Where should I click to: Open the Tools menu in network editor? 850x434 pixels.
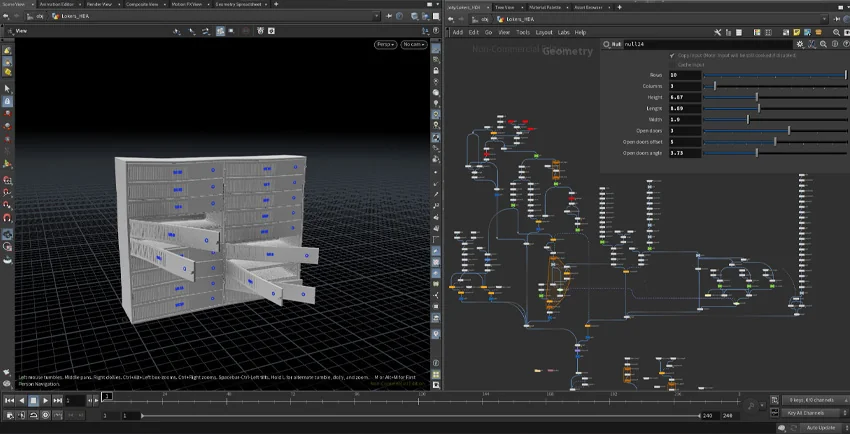coord(523,33)
